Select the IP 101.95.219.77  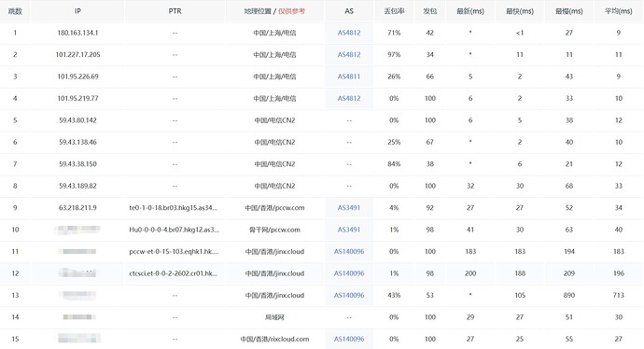point(77,99)
